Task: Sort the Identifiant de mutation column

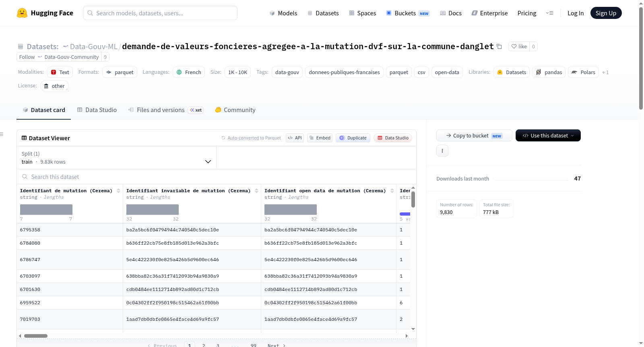Action: point(118,191)
